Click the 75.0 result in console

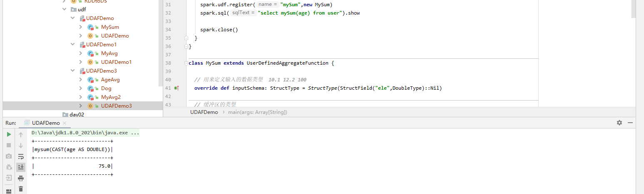[x=104, y=166]
